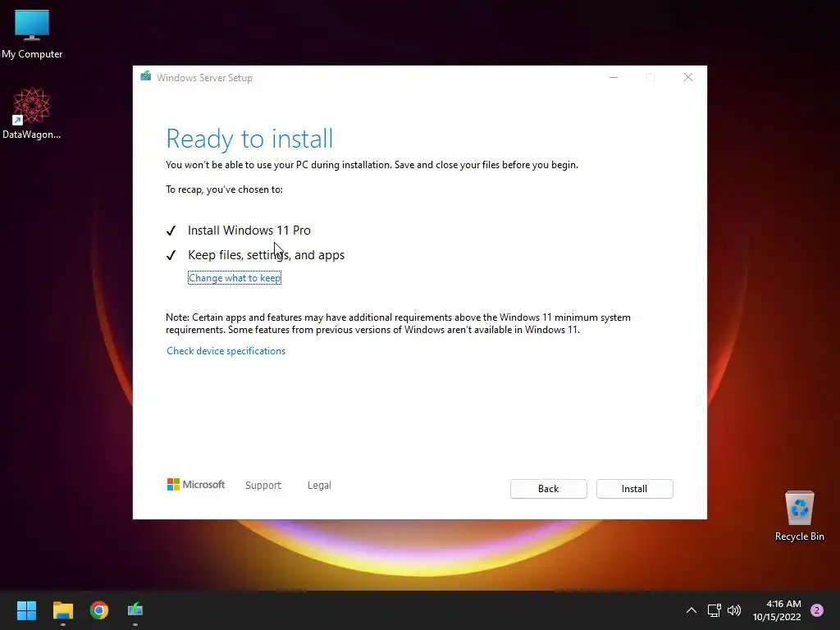Click the Windows Server Setup title icon
840x630 pixels.
(x=146, y=76)
